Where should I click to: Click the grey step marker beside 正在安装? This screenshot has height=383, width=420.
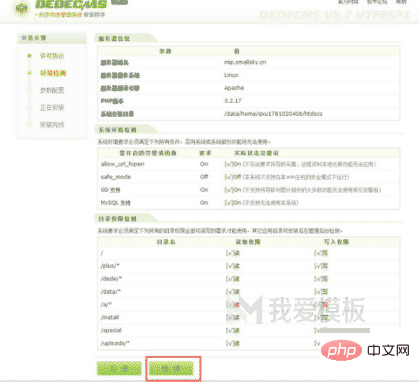[x=30, y=107]
